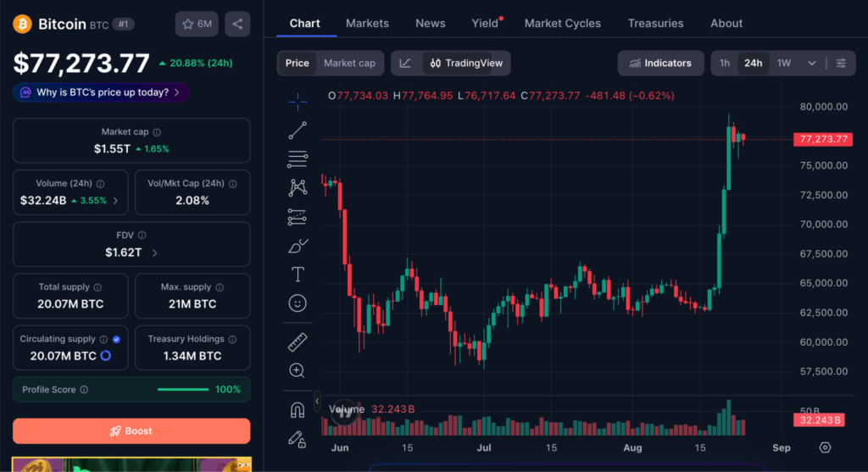The width and height of the screenshot is (868, 472).
Task: Click the Profile Score progress bar
Action: tap(183, 390)
